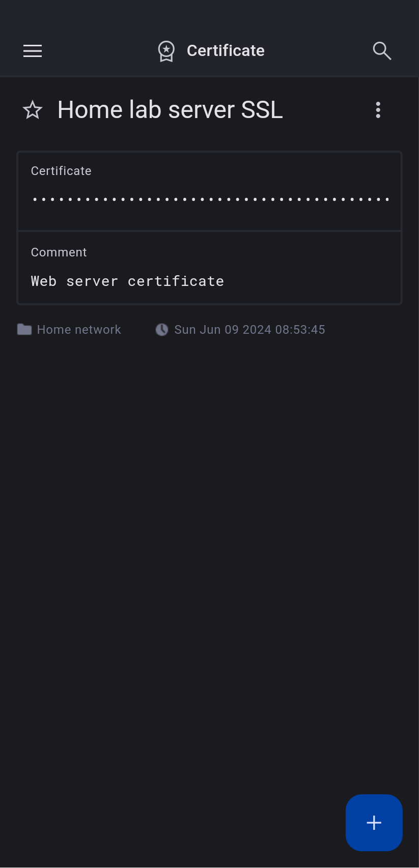Click the folder icon beside Home network
419x868 pixels.
pos(24,330)
